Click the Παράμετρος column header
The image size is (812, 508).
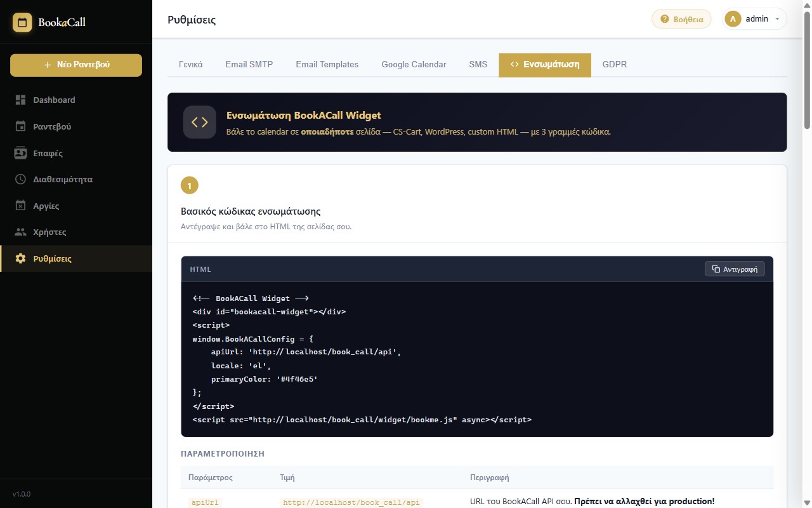(211, 478)
